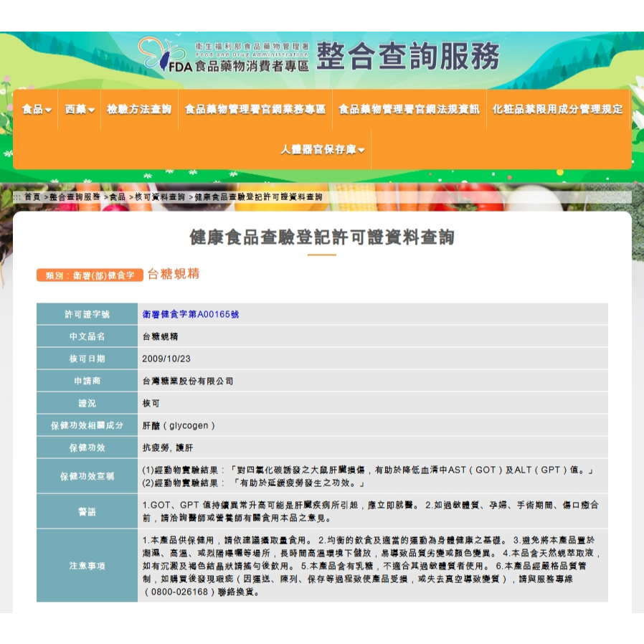Open 食品藥物管理署官網業務專區
Screen dimensions: 644x644
coord(255,109)
